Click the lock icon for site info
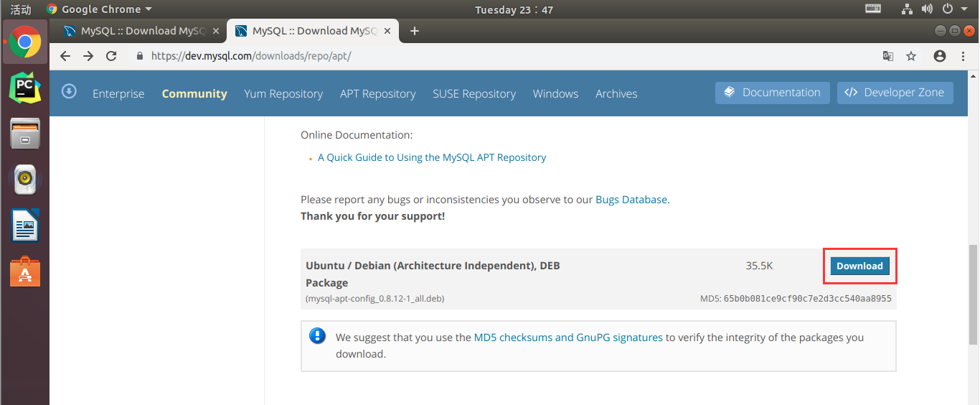This screenshot has width=980, height=405. [140, 56]
